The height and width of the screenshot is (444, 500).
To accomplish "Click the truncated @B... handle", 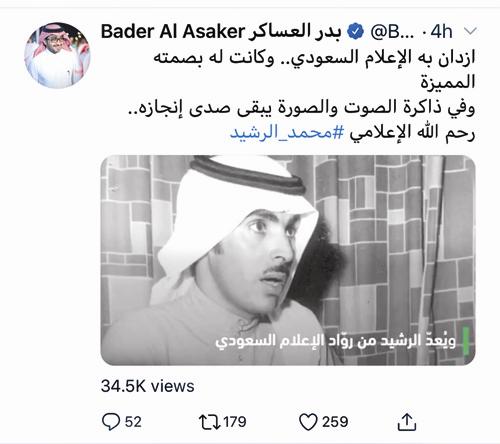I will point(392,32).
